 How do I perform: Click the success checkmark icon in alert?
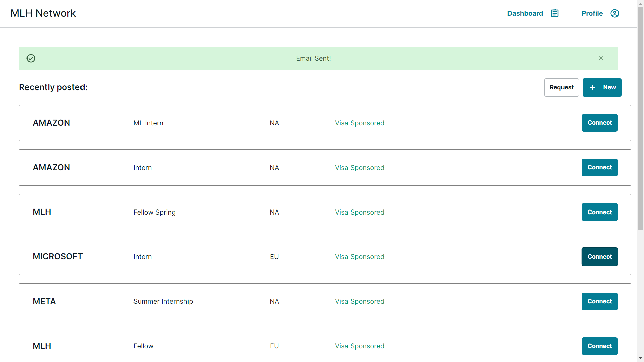(31, 58)
